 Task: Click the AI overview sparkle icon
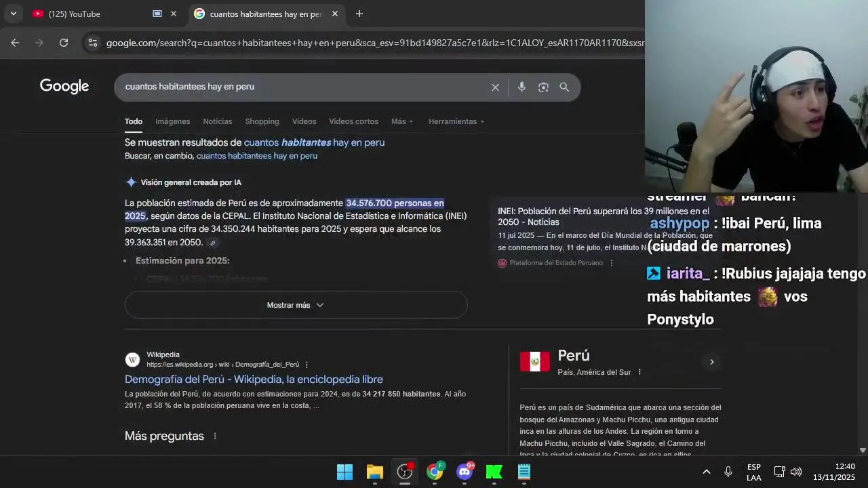[131, 182]
